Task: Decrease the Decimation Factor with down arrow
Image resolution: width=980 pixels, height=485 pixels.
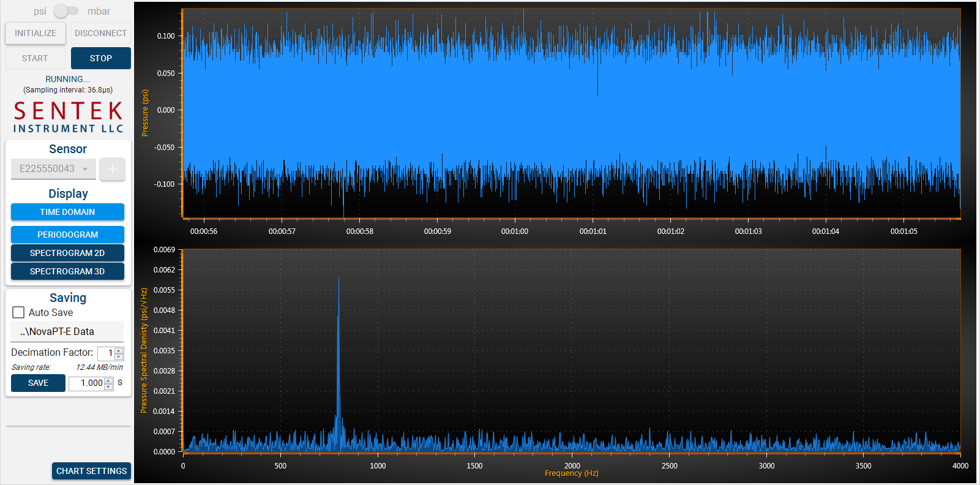Action: pos(119,357)
